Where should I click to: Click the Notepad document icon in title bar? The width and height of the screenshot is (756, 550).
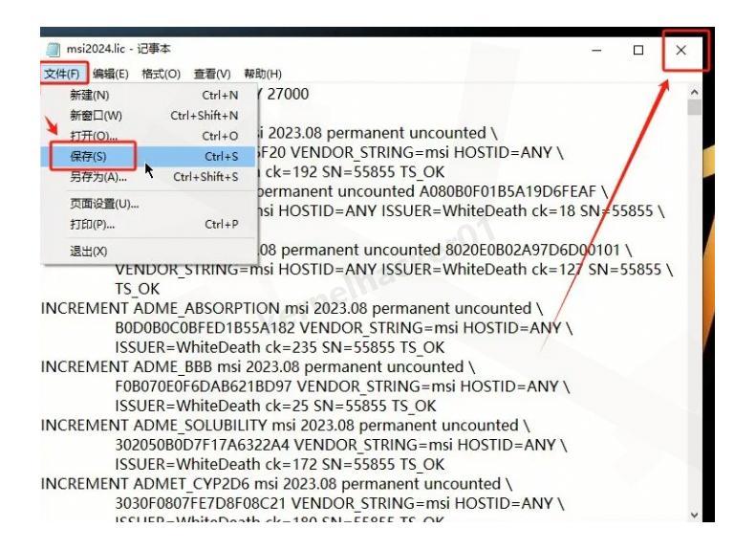pos(53,49)
